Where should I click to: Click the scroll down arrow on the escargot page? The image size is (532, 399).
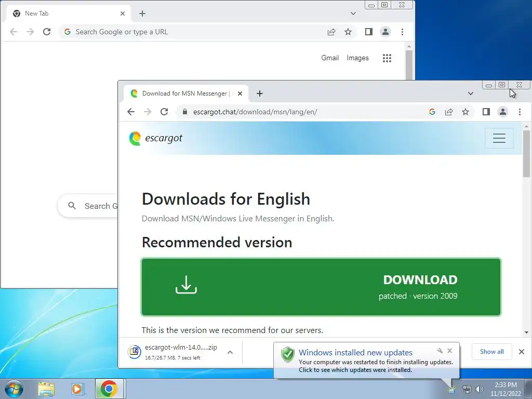click(x=526, y=332)
